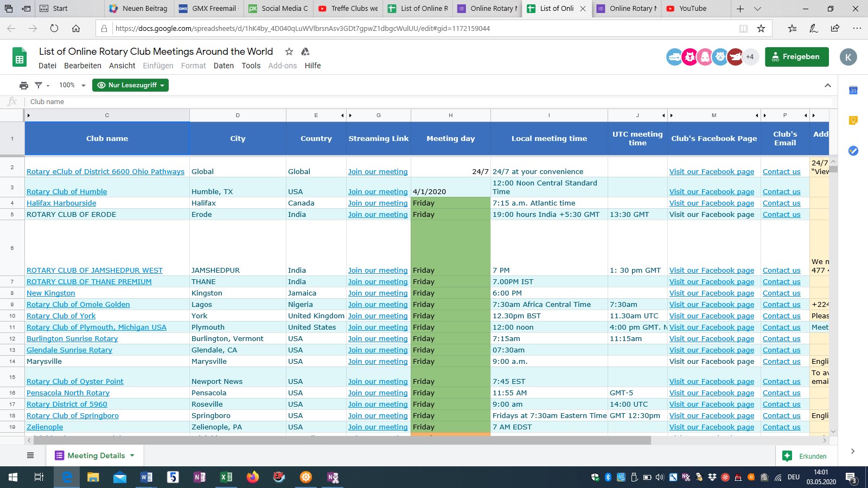Click the print icon in toolbar
The width and height of the screenshot is (868, 488).
[x=24, y=85]
